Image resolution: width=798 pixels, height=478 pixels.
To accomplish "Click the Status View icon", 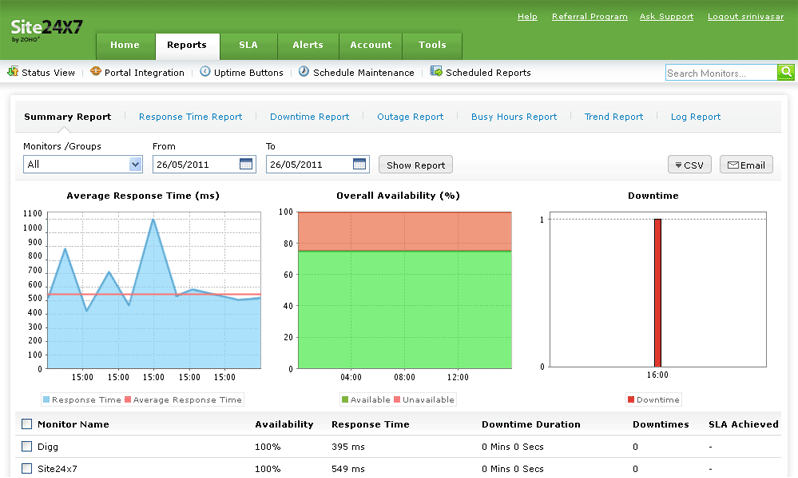I will pos(13,72).
